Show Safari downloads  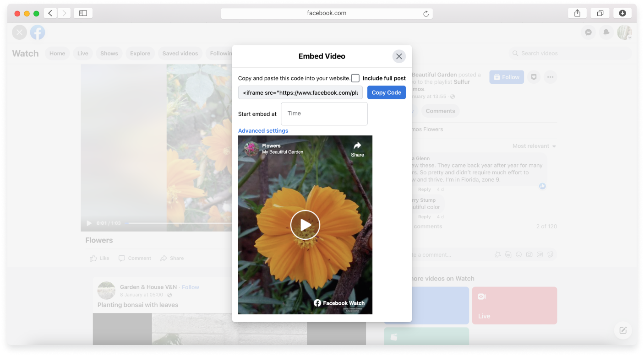point(622,13)
